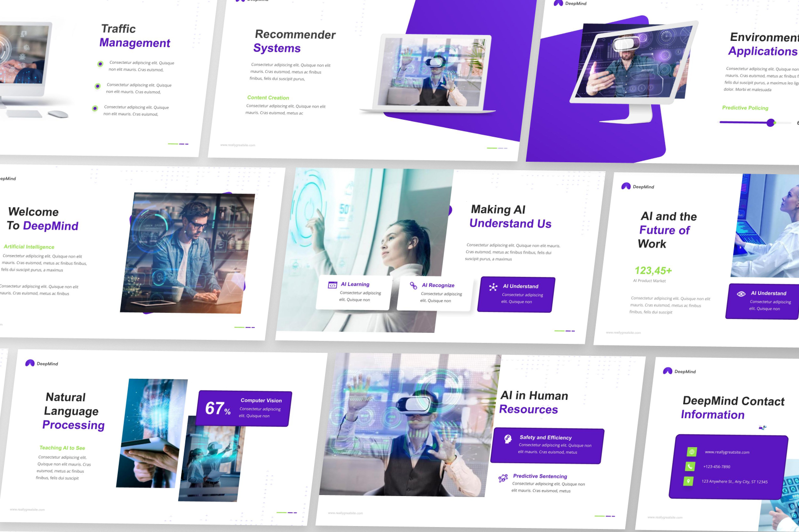Click the eye icon beside AI Understand
The width and height of the screenshot is (799, 532).
(741, 294)
